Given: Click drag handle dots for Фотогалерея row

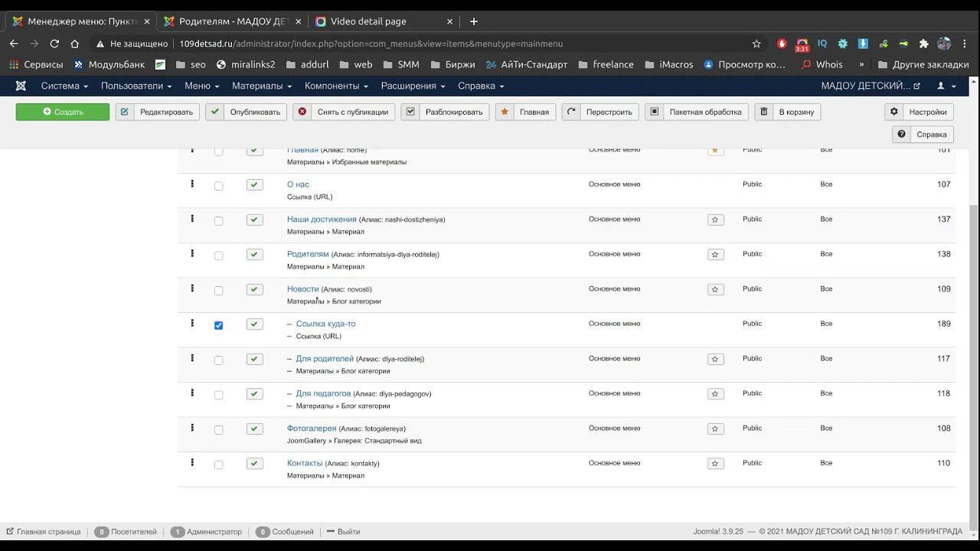Looking at the screenshot, I should (192, 428).
